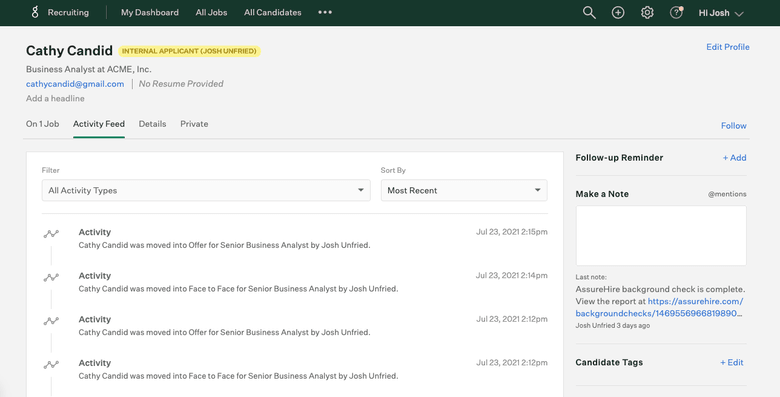Switch to the Private tab
Viewport: 780px width, 397px height.
194,124
